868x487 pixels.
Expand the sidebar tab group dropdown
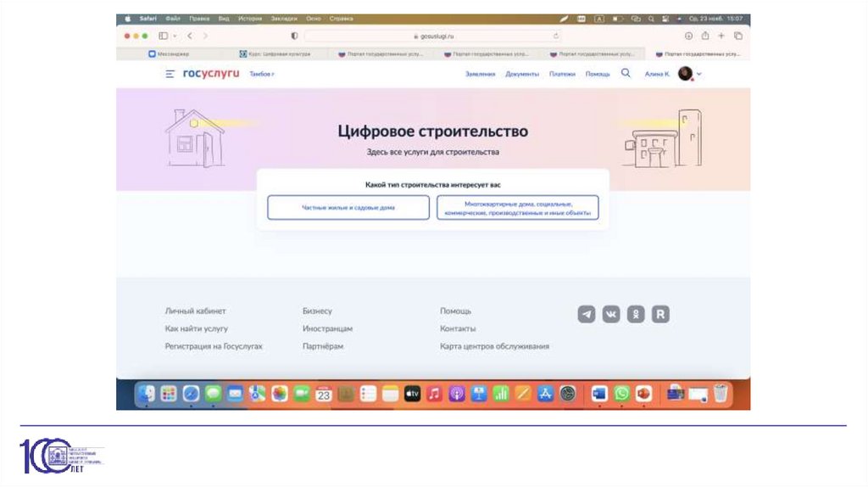click(175, 36)
